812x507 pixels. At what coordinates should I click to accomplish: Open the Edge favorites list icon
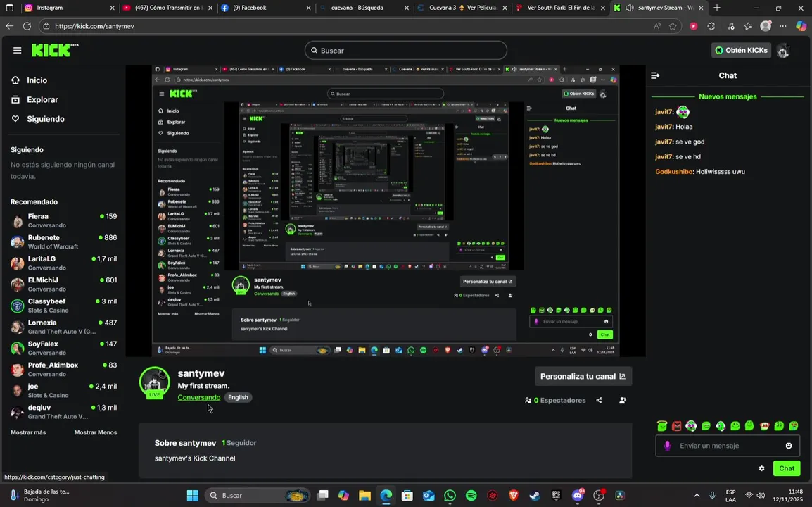click(x=748, y=26)
